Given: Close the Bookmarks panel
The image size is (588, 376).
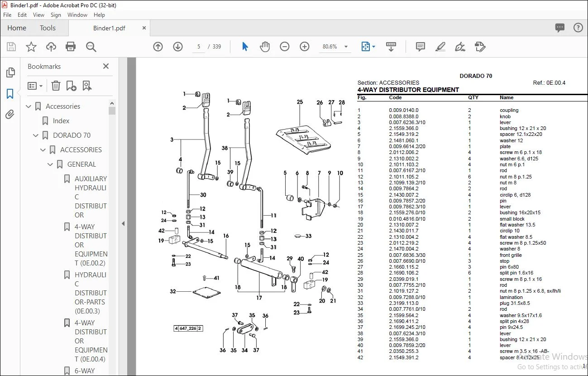Looking at the screenshot, I should [106, 67].
